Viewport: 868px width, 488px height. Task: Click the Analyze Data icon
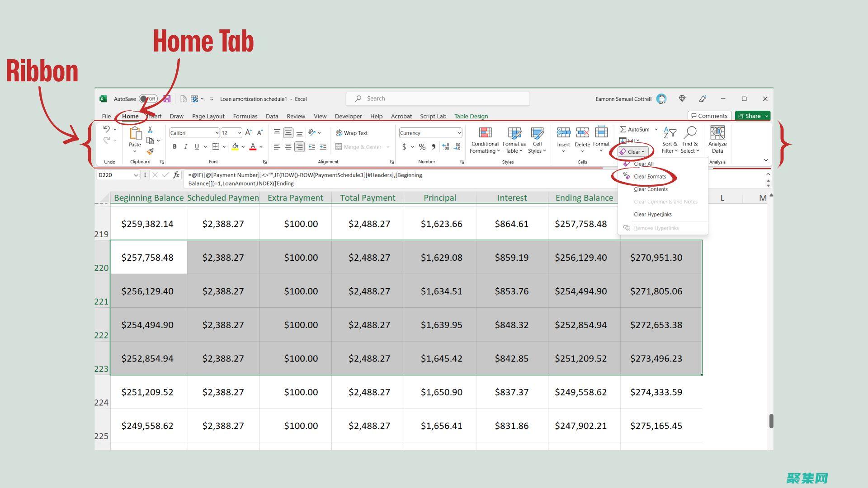717,133
